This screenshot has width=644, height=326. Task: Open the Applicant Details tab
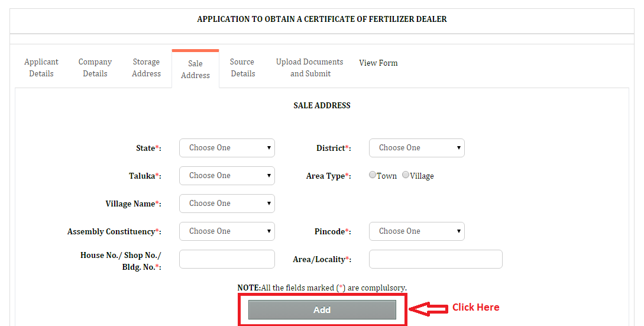[x=41, y=68]
